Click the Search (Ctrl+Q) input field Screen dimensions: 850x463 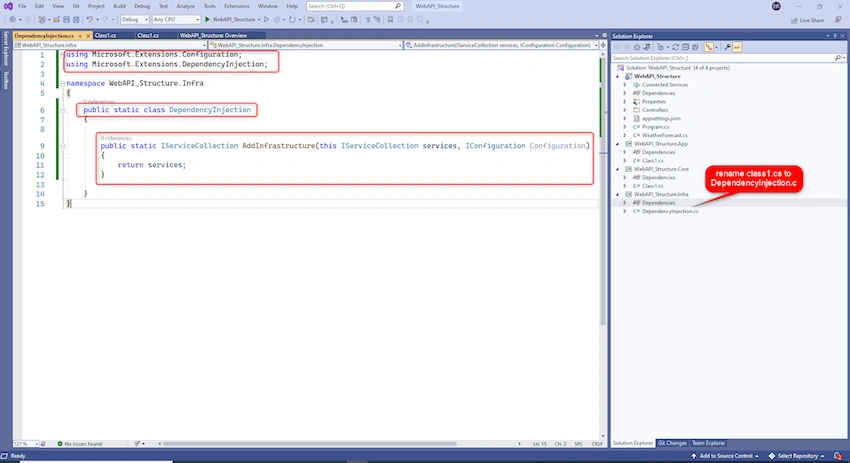coord(355,6)
